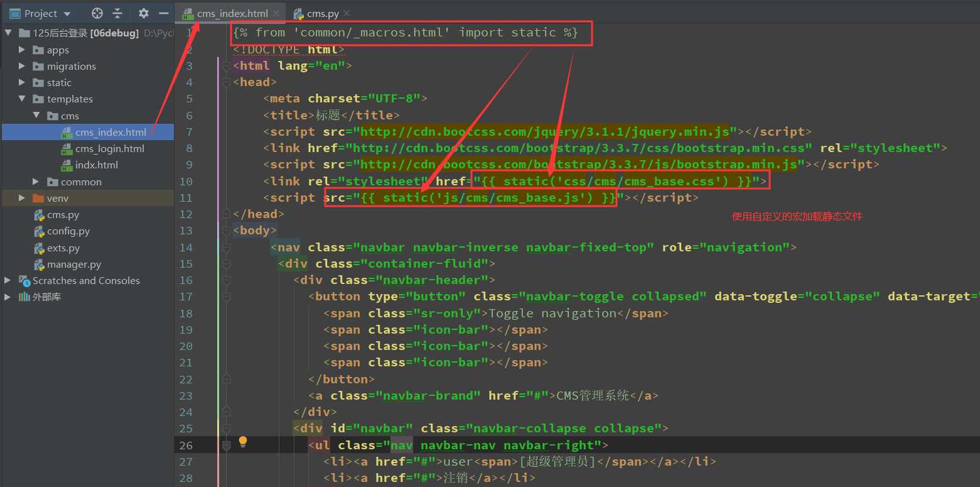
Task: Click the manager.py Python file icon
Action: [39, 264]
